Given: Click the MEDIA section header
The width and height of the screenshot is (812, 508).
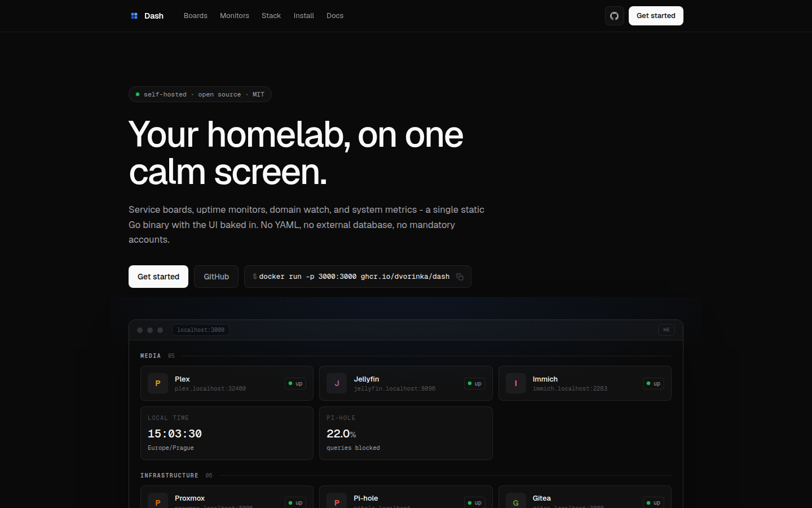Looking at the screenshot, I should click(151, 356).
